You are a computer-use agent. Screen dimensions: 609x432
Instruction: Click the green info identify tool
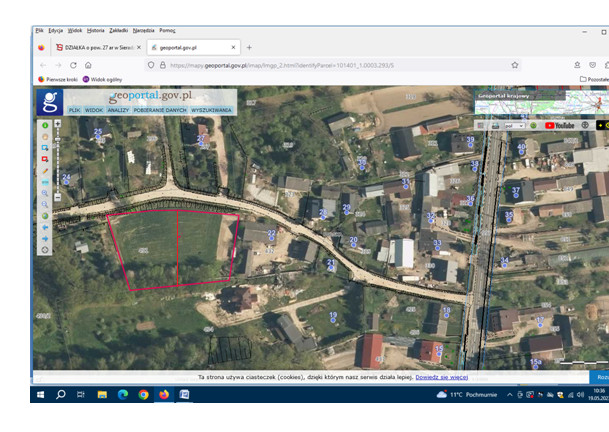[45, 125]
